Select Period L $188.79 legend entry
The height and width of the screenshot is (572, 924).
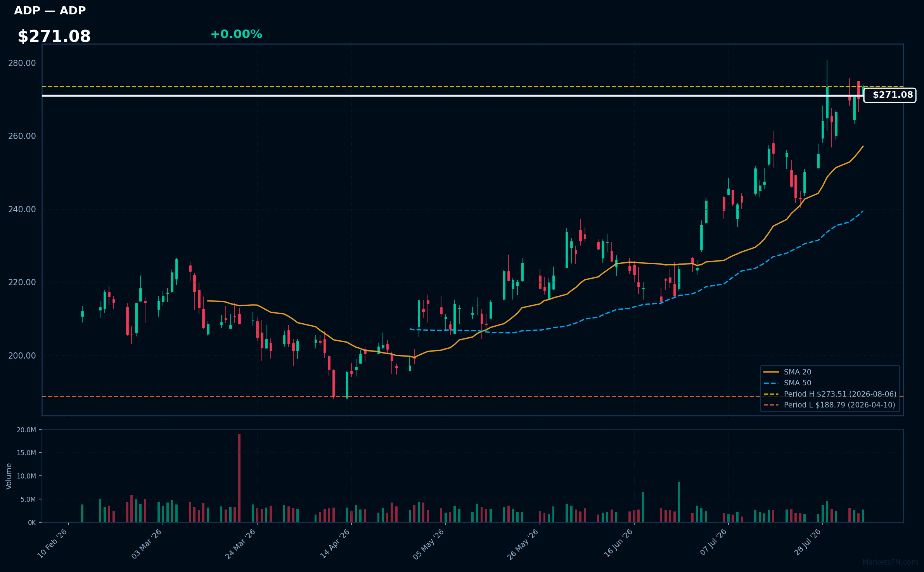(x=829, y=405)
